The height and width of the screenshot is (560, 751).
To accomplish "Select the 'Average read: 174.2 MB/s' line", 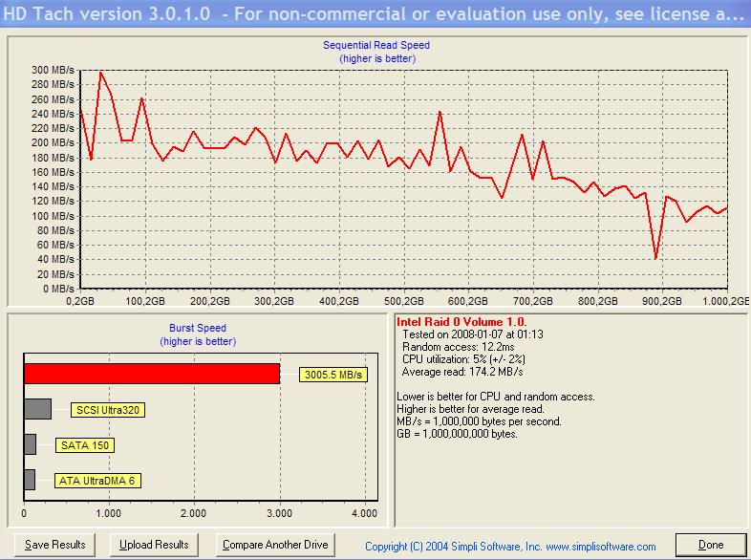I will [x=462, y=372].
